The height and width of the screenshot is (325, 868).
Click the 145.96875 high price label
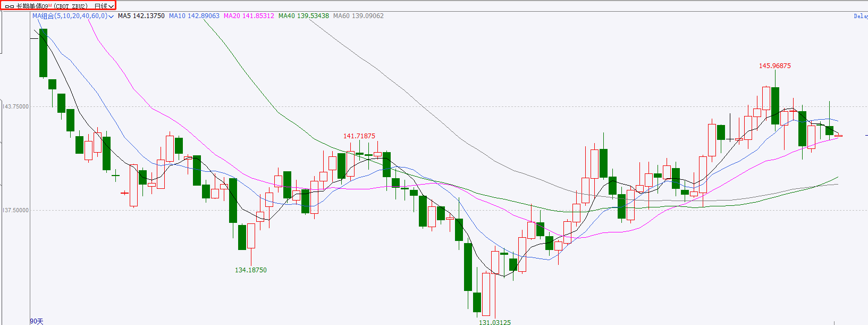click(774, 66)
